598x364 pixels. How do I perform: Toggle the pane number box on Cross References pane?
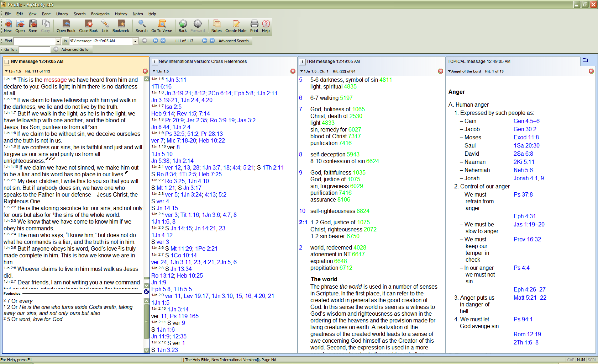pos(154,62)
